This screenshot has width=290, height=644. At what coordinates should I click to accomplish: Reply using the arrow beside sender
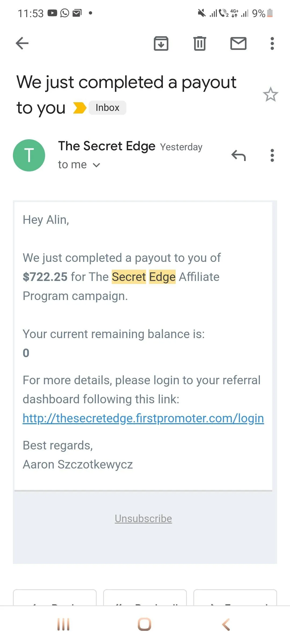[238, 155]
